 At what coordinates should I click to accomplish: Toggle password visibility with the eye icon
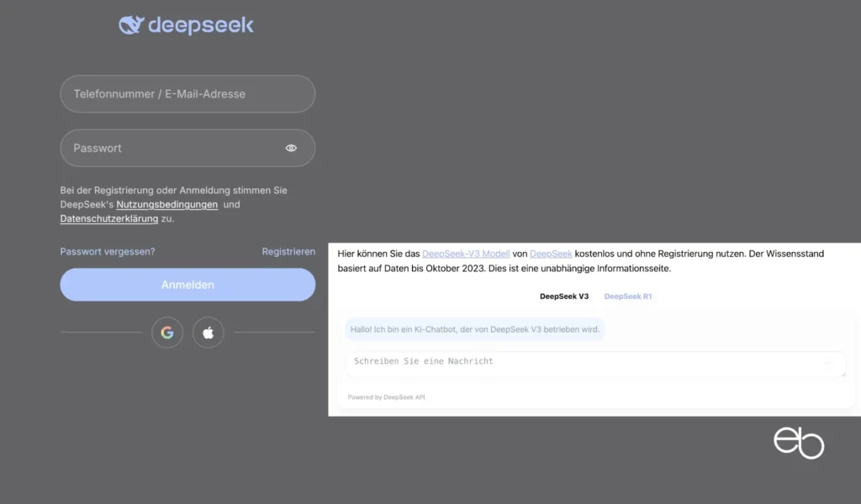coord(291,147)
